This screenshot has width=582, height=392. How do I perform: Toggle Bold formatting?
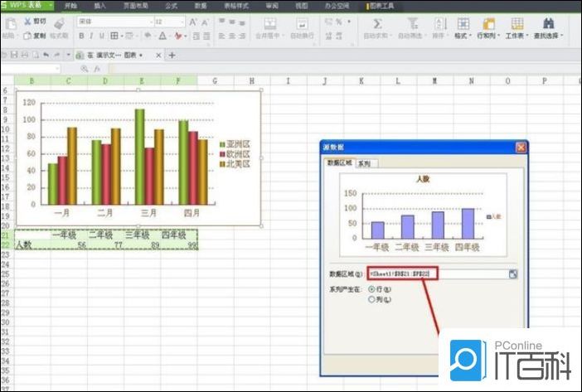(81, 36)
